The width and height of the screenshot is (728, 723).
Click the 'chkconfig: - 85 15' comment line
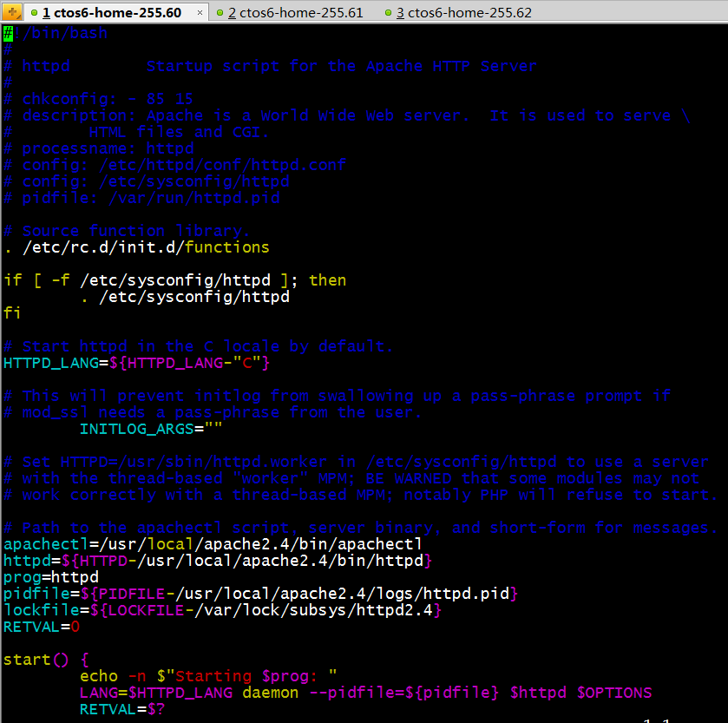click(98, 99)
